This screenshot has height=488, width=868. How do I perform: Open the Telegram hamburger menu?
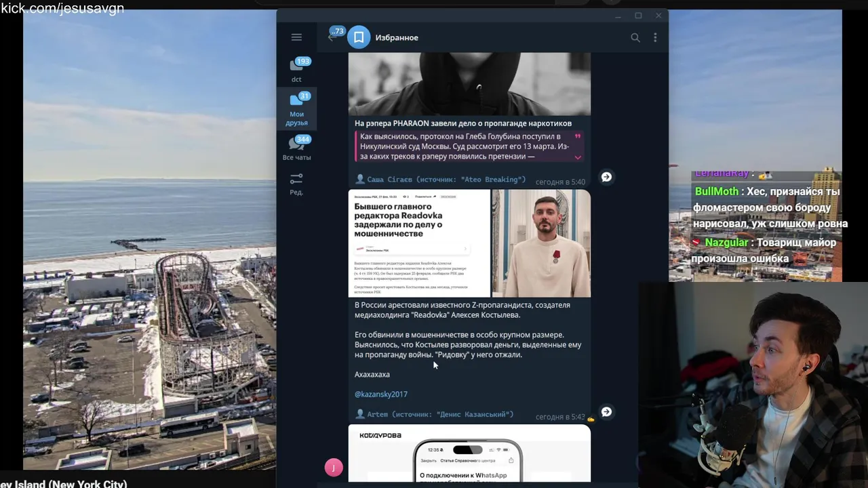point(296,37)
